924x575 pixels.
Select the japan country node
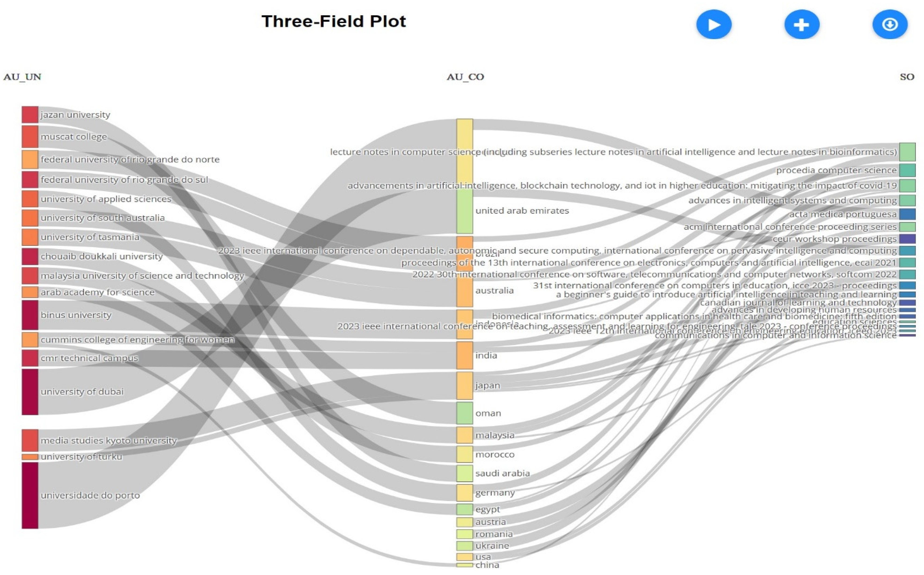tap(465, 386)
